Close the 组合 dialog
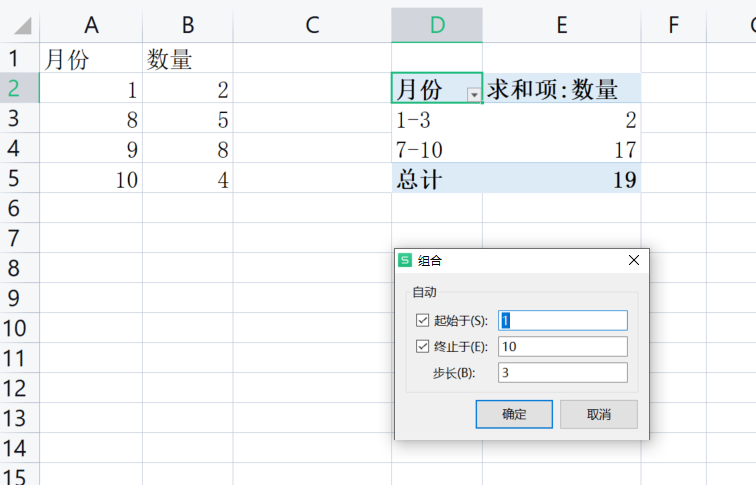The height and width of the screenshot is (485, 756). click(634, 260)
